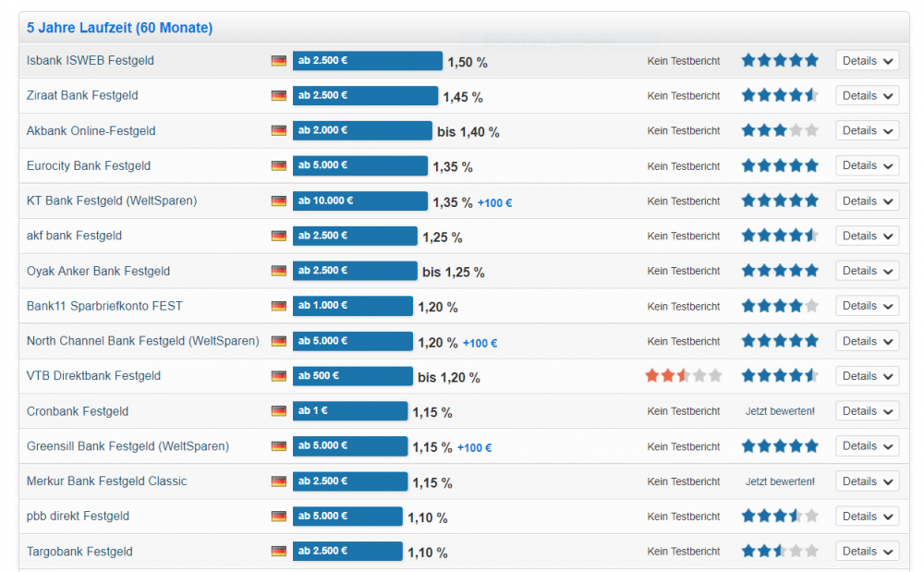Screen dimensions: 924x572
Task: Open Details for akf bank Festgeld
Action: tap(868, 236)
